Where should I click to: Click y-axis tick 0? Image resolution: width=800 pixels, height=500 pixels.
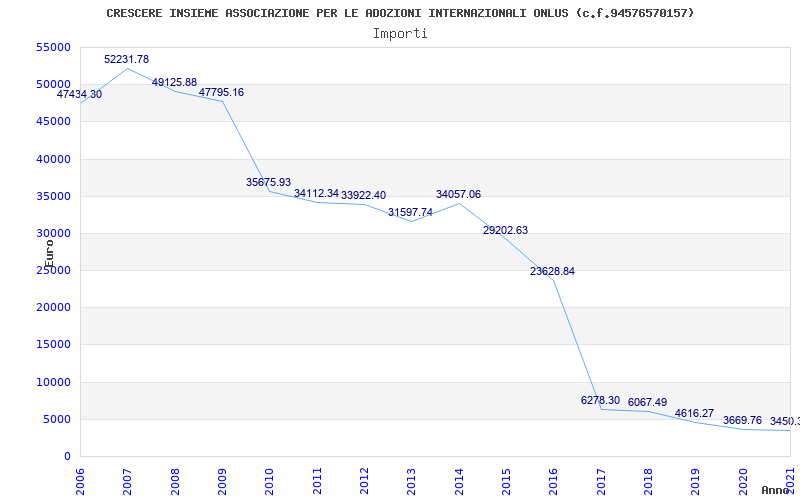(x=67, y=457)
